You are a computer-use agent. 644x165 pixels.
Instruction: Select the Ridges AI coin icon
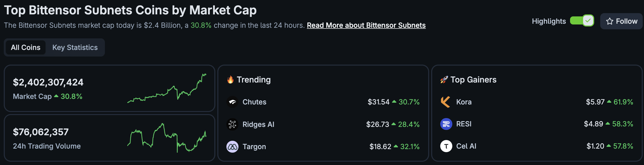pos(232,124)
